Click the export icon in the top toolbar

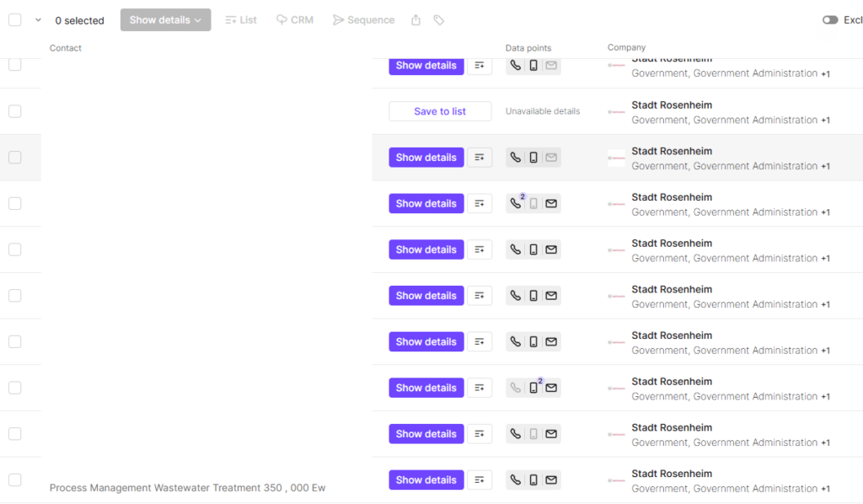(x=415, y=20)
